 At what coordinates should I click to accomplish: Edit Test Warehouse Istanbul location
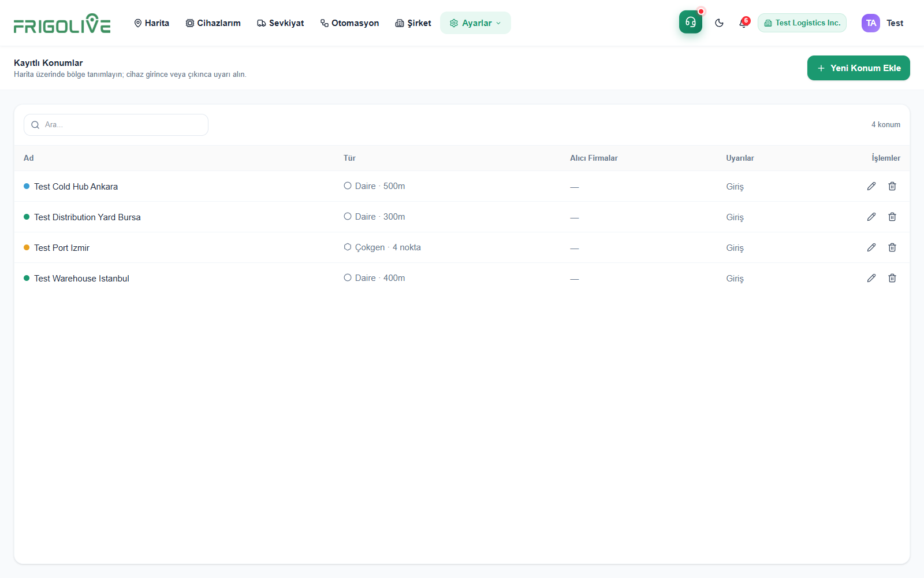[871, 278]
